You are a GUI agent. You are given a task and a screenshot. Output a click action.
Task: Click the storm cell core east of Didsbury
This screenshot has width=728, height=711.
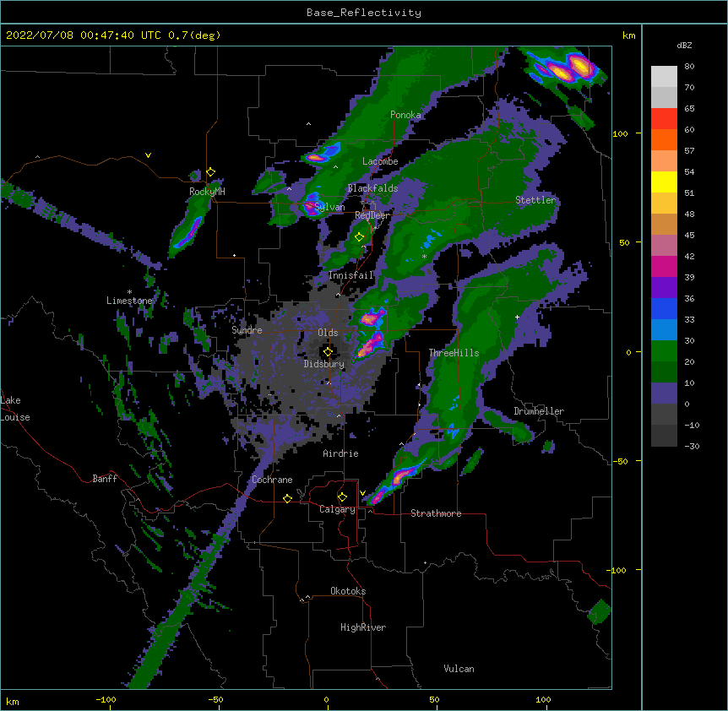[x=371, y=345]
